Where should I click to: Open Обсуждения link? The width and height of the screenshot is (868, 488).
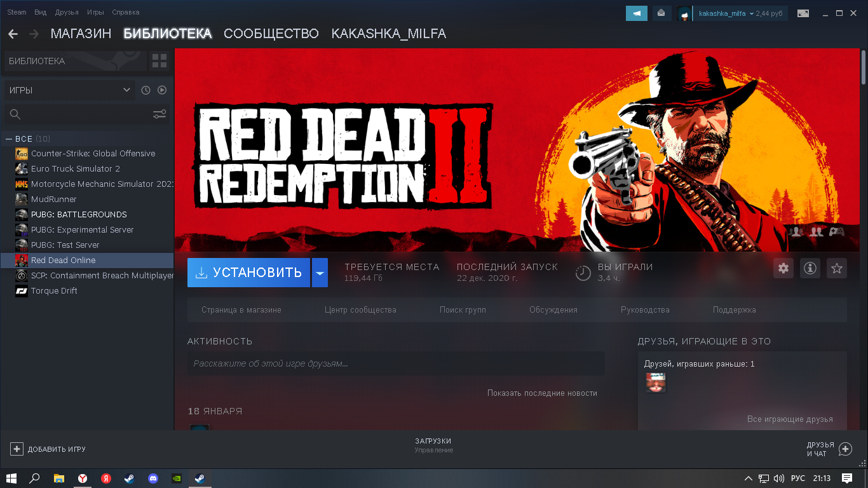[553, 310]
